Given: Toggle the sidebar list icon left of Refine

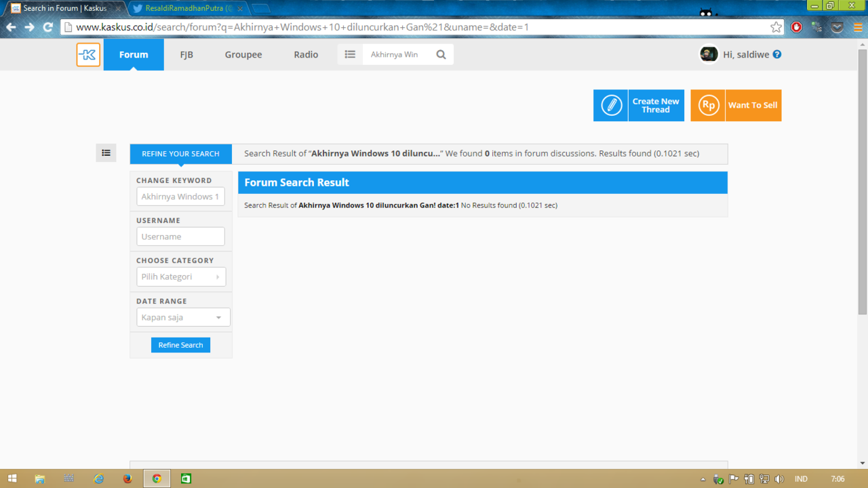Looking at the screenshot, I should point(106,153).
